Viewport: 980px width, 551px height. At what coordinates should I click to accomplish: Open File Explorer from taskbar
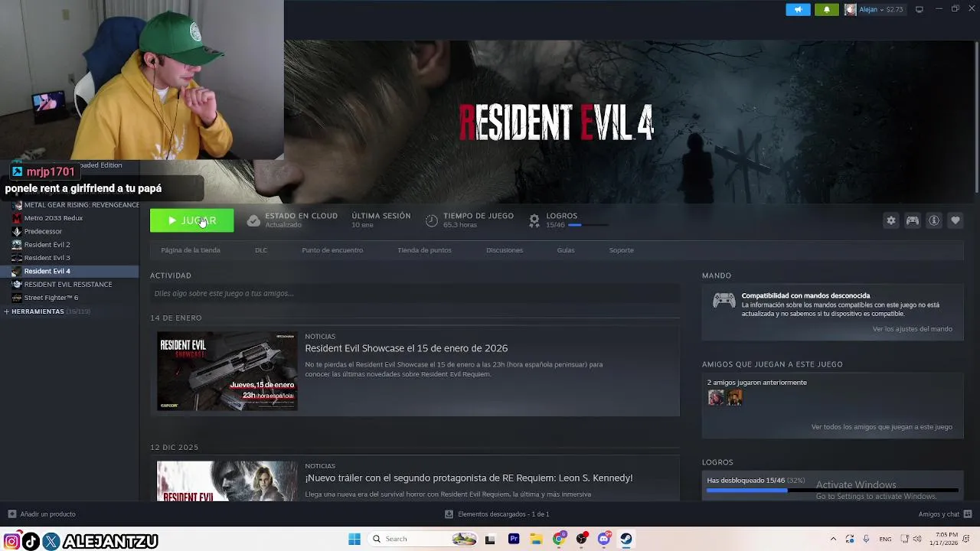(537, 539)
